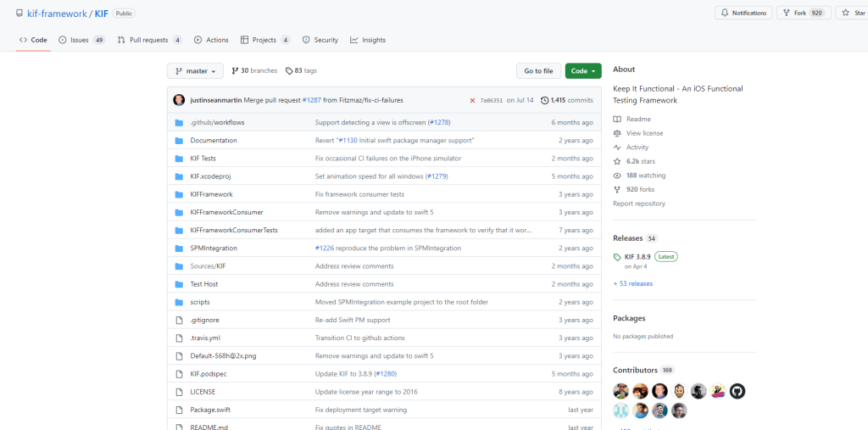Screen dimensions: 868x430
Task: Click the KIF 3.8.9 release tag icon
Action: (617, 257)
